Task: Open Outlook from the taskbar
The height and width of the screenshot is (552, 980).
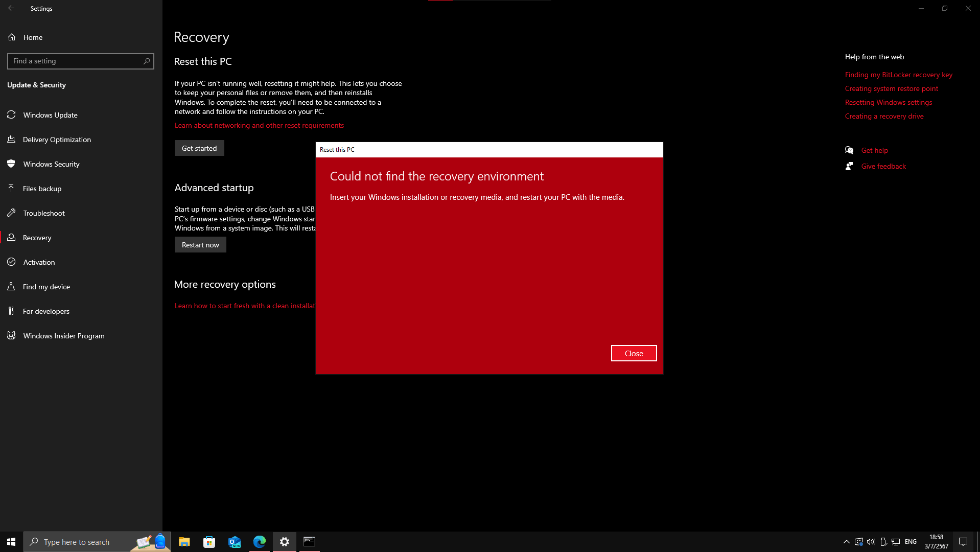Action: click(235, 542)
